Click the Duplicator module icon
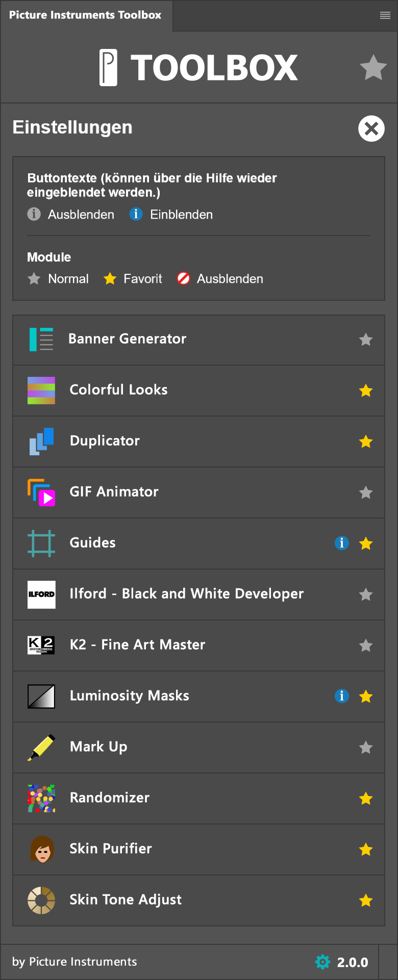 41,442
